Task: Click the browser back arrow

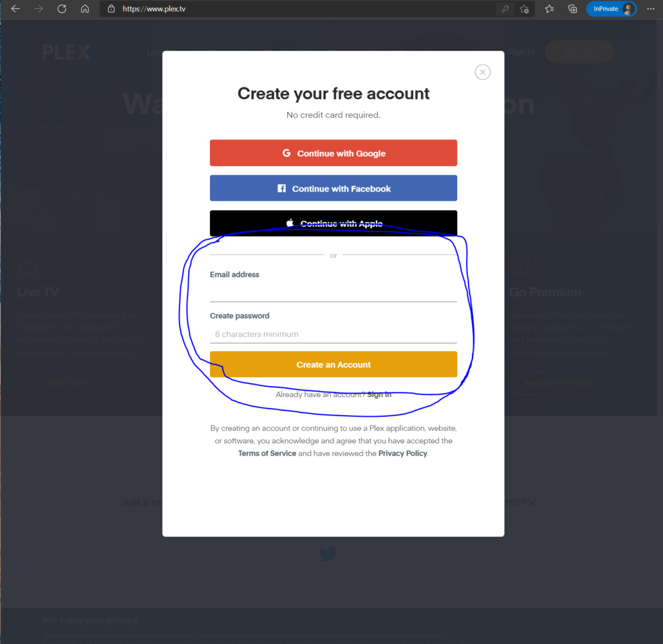Action: click(15, 9)
